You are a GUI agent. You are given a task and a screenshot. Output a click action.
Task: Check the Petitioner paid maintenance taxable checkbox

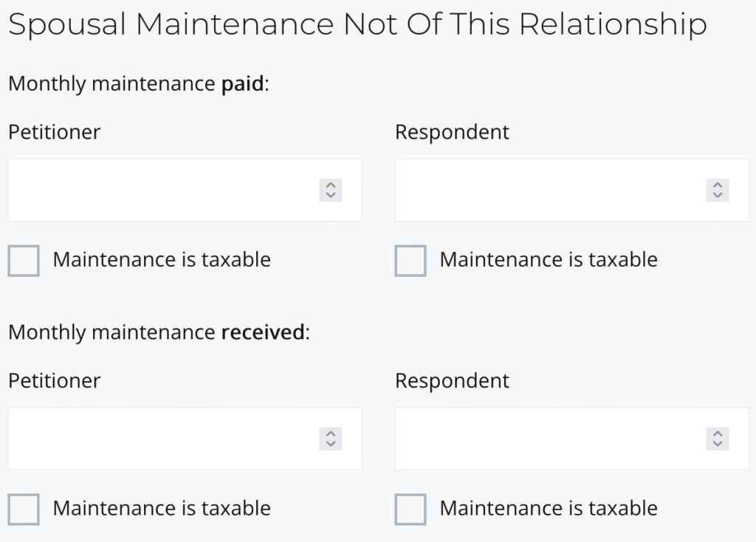[x=24, y=261]
